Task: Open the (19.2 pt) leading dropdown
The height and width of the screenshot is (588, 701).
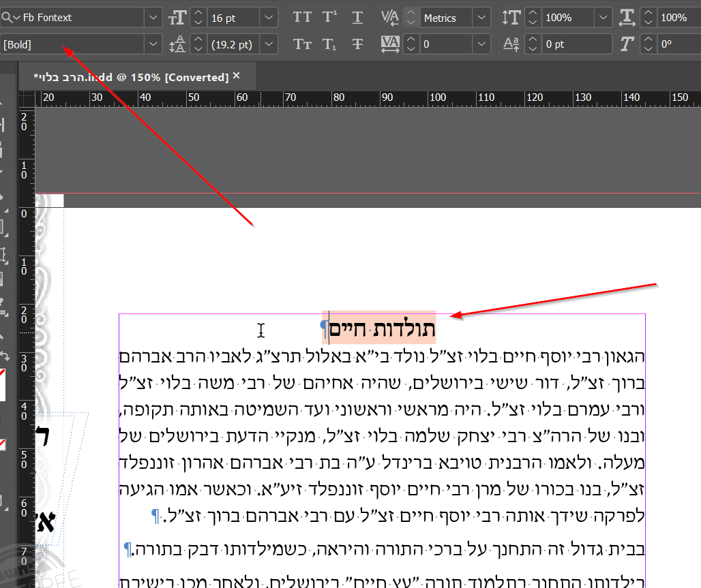Action: point(268,44)
